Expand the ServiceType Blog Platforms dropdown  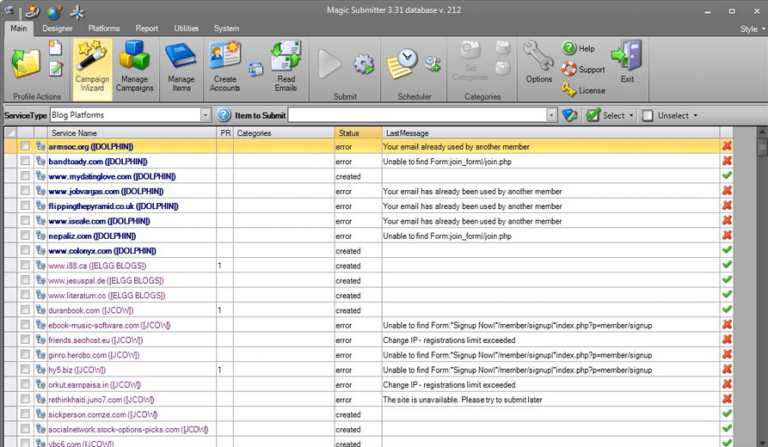point(205,115)
